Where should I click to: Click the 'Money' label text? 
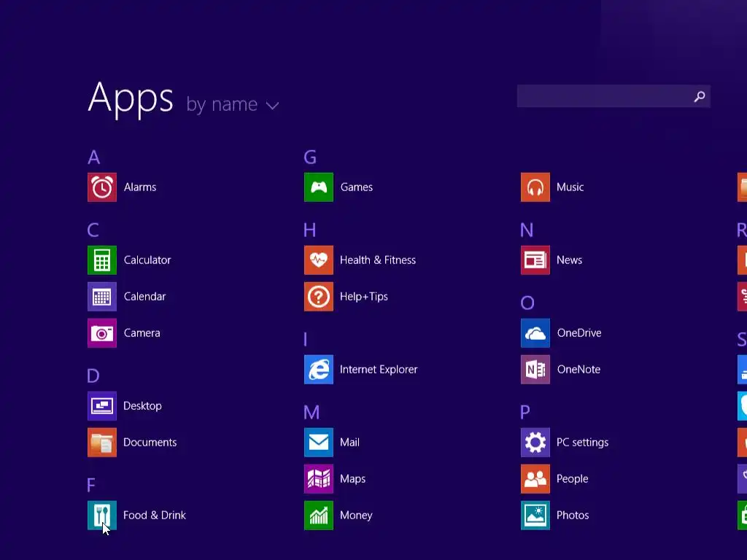point(356,516)
